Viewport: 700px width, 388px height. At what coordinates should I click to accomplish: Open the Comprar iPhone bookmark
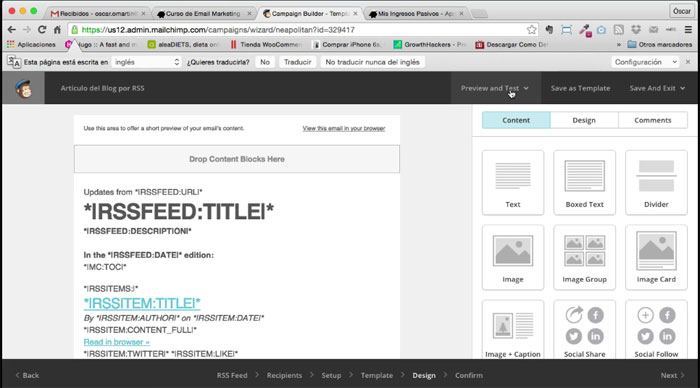pyautogui.click(x=347, y=45)
